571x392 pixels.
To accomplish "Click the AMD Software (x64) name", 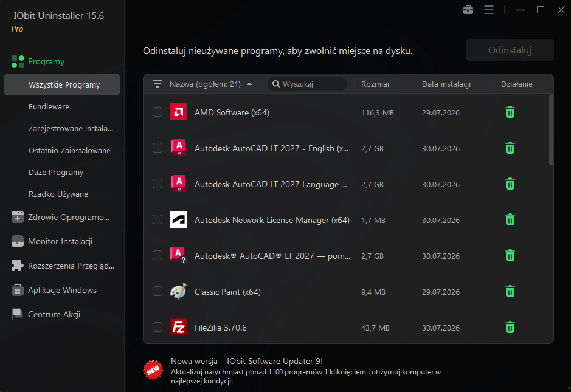I will coord(232,112).
